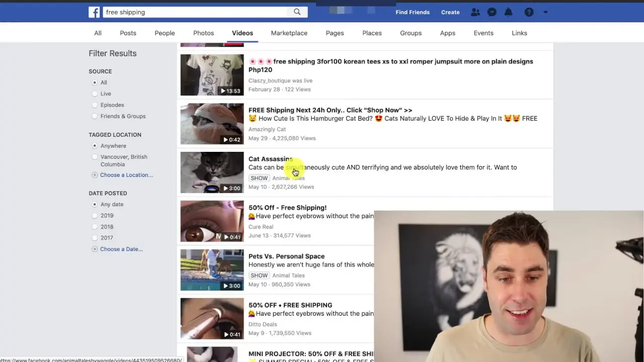Click the search magnifier button
The width and height of the screenshot is (644, 362).
(297, 12)
